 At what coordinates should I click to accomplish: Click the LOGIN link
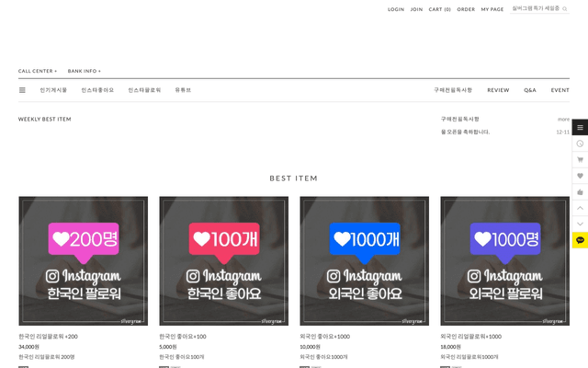(x=396, y=9)
